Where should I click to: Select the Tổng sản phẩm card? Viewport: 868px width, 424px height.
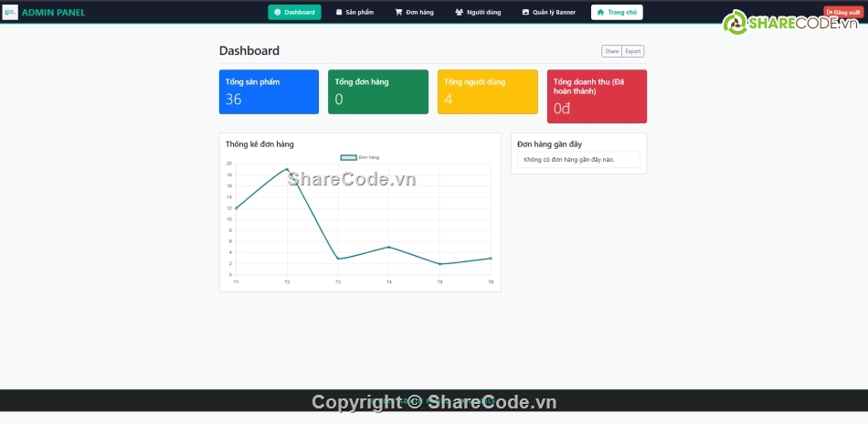269,92
